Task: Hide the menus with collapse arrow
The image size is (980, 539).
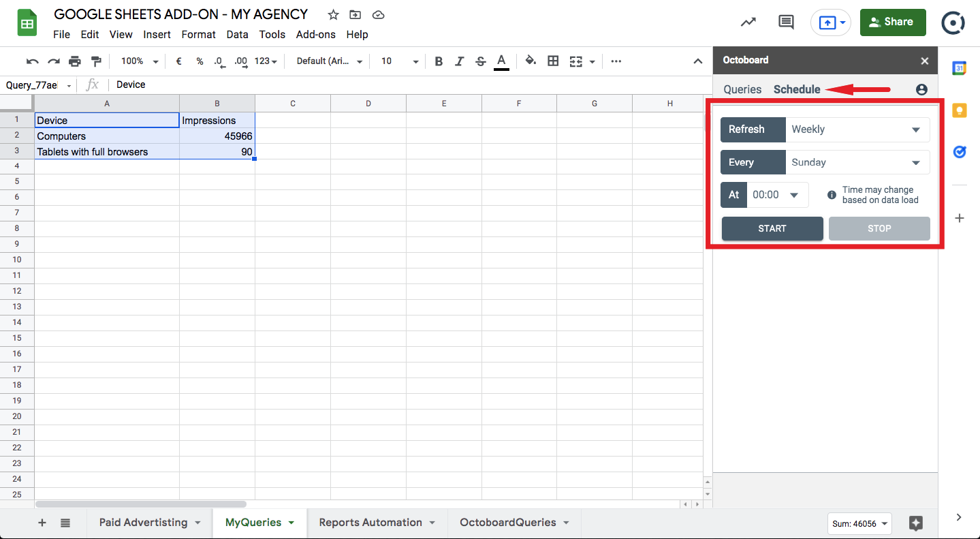Action: coord(698,61)
